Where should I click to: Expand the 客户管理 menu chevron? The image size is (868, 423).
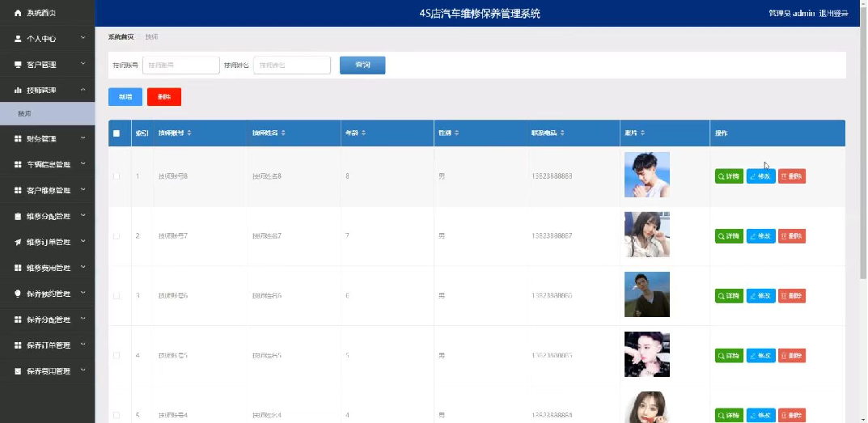(x=83, y=64)
